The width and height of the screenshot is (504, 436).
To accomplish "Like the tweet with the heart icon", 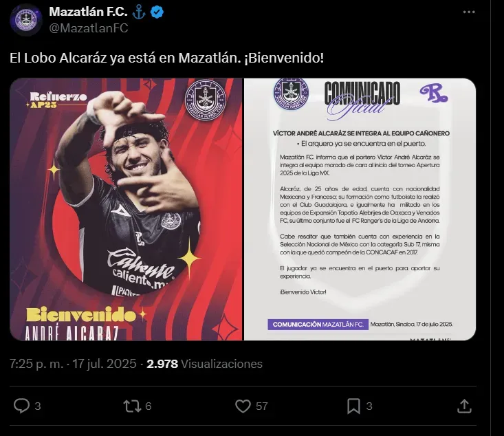I will [243, 406].
